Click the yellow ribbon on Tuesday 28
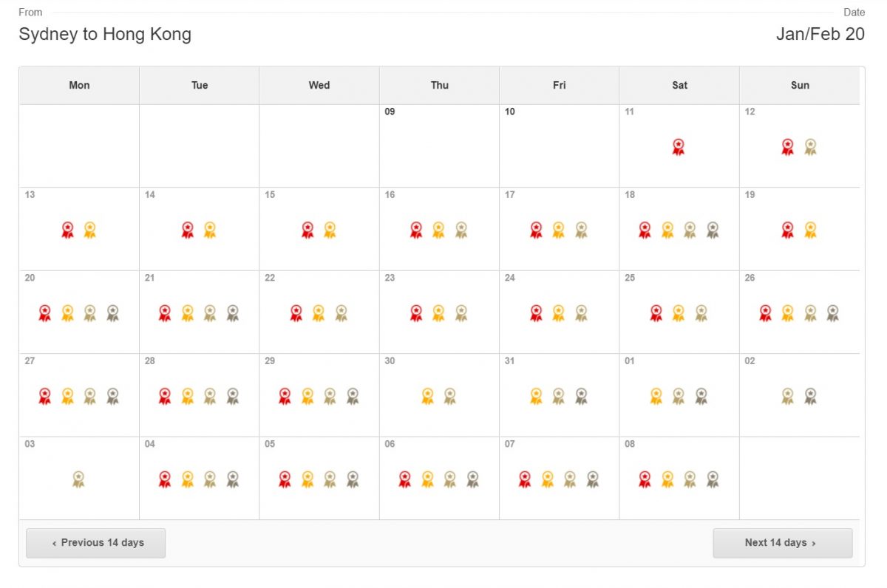887x588 pixels. click(x=188, y=396)
